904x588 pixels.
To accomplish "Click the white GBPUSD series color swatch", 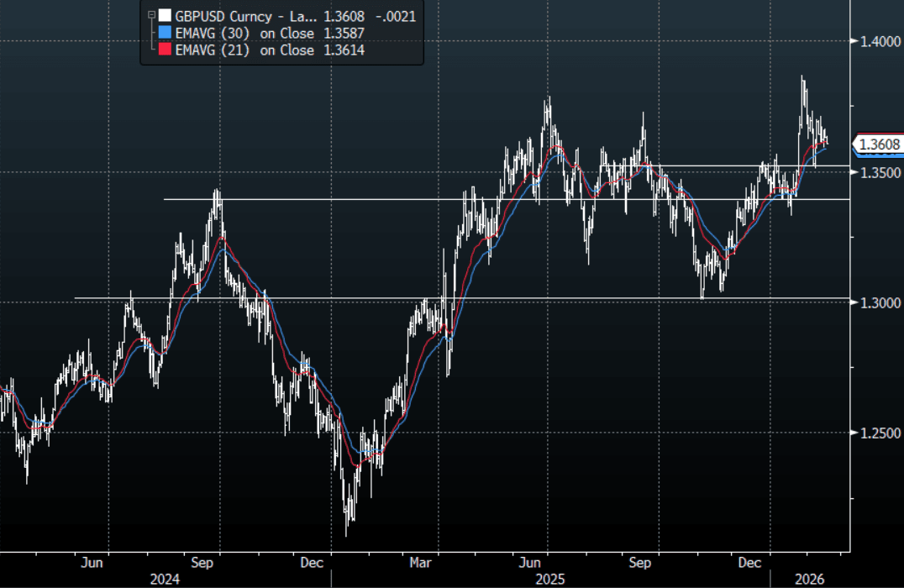I will click(166, 15).
